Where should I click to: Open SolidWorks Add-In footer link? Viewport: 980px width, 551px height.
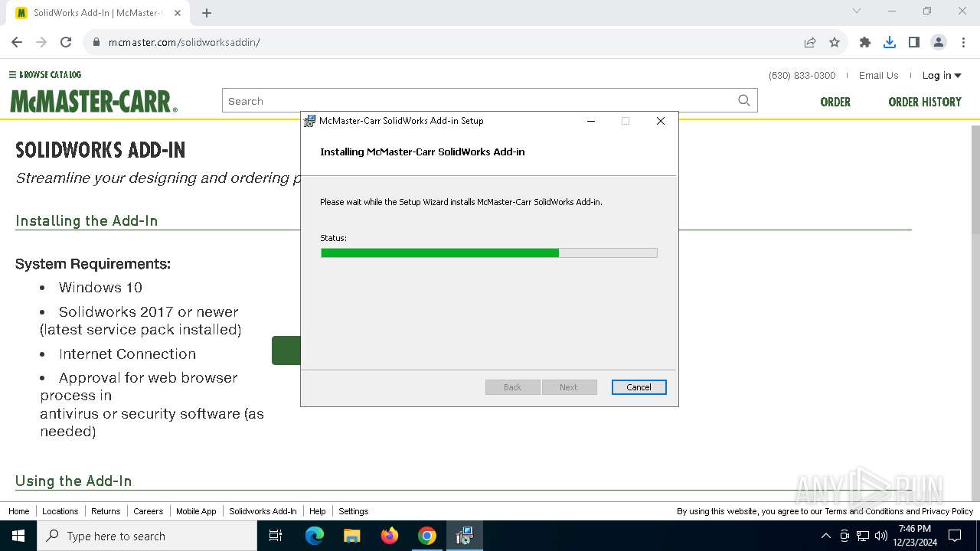[x=263, y=511]
